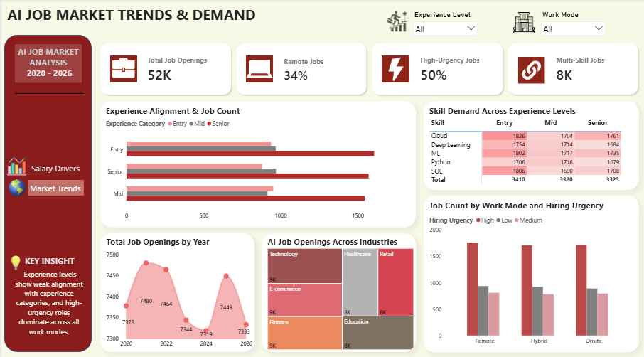Click the Senior bar in the Entry row
The height and width of the screenshot is (357, 644).
pos(250,154)
